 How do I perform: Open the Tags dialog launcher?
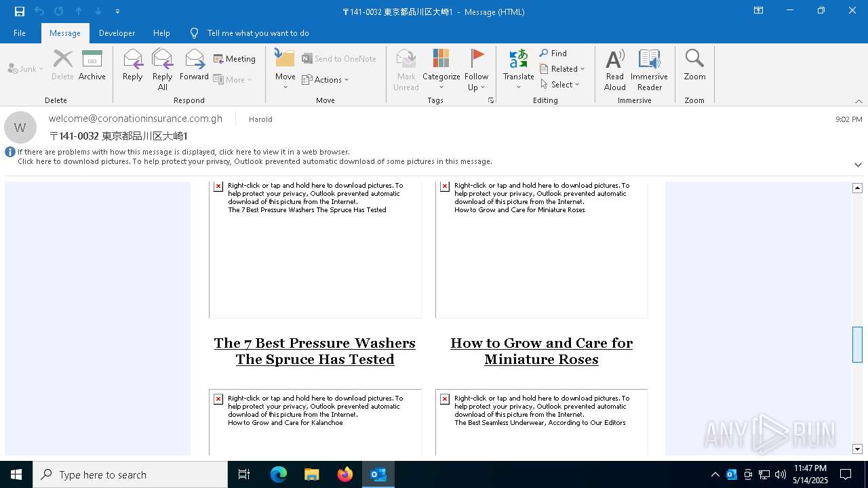pos(491,100)
